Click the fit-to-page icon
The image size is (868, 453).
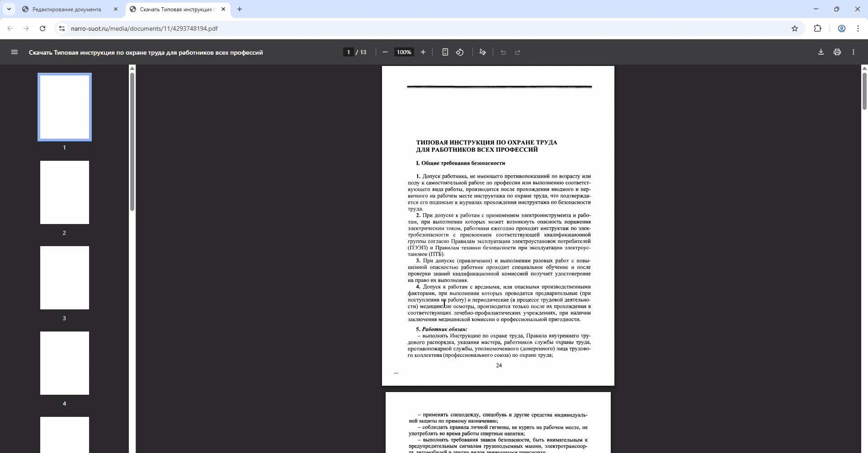[x=445, y=52]
